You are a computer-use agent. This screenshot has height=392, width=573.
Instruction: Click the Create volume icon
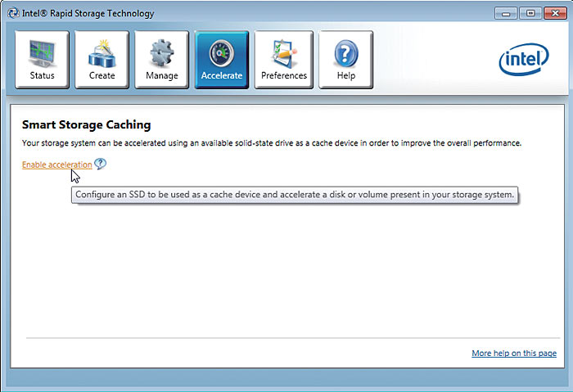(x=102, y=60)
